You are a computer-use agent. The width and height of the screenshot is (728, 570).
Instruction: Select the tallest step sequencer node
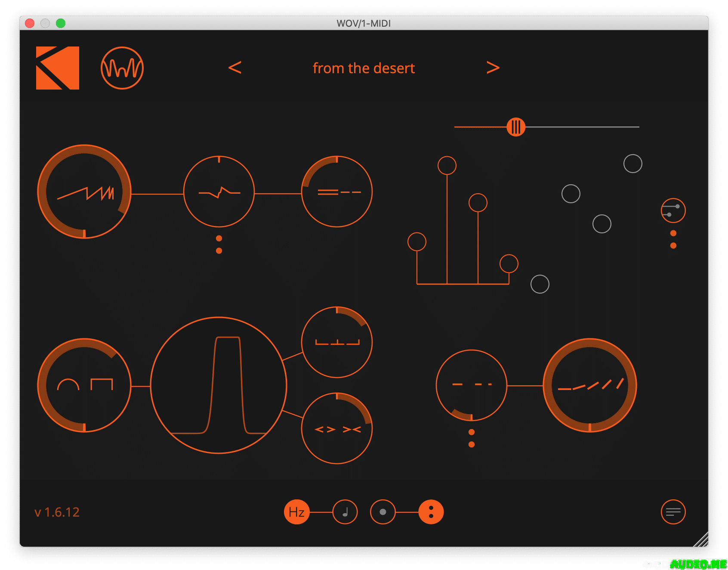(x=447, y=165)
